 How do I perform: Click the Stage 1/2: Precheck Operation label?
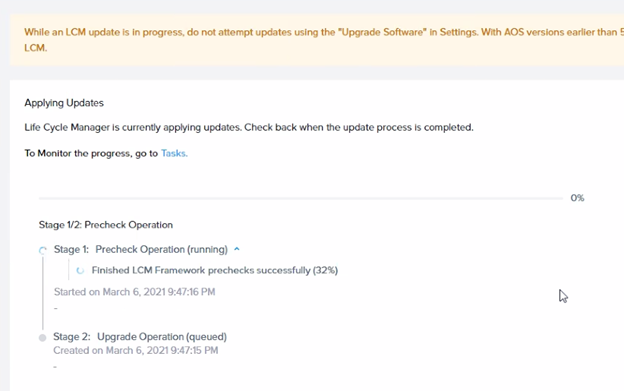pos(106,225)
